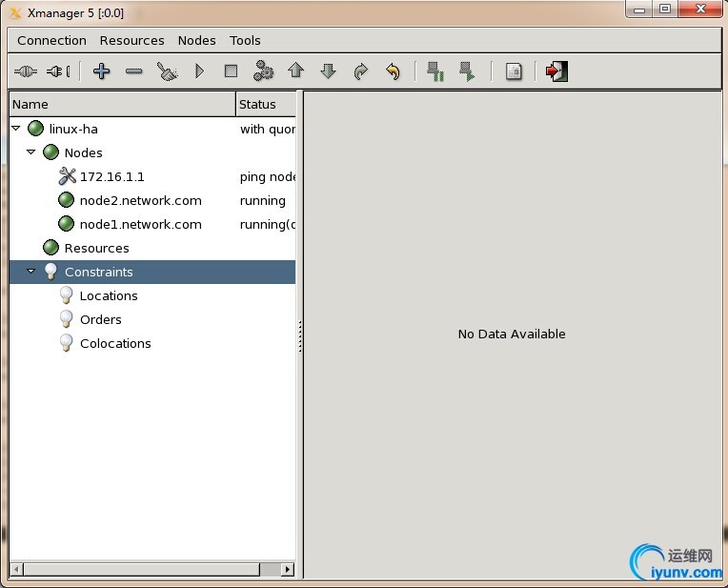Click the Move resource up arrow

coord(295,71)
